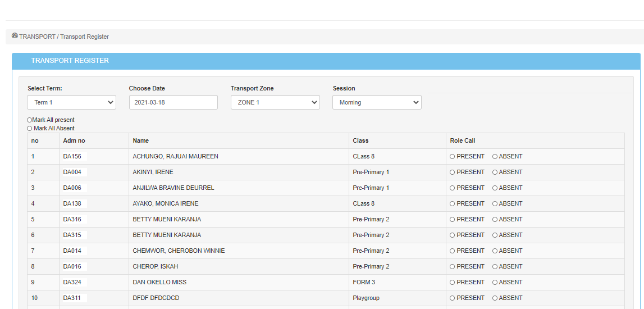Click the dashboard icon beside TRANSPORT breadcrumb
This screenshot has width=644, height=309.
15,36
